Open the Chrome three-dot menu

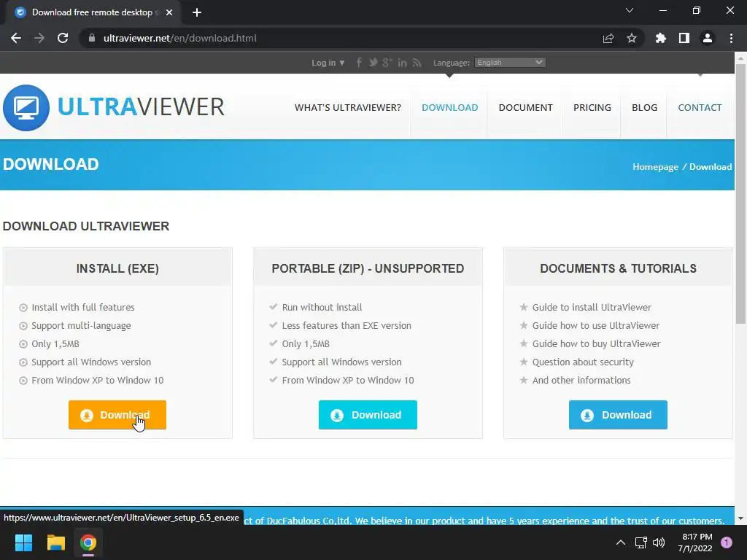pos(731,38)
